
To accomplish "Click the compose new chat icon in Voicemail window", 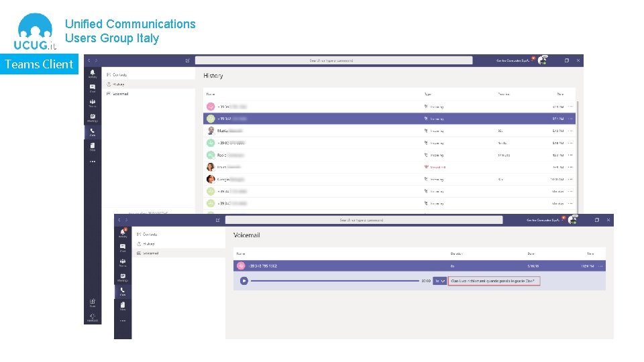I will 217,220.
